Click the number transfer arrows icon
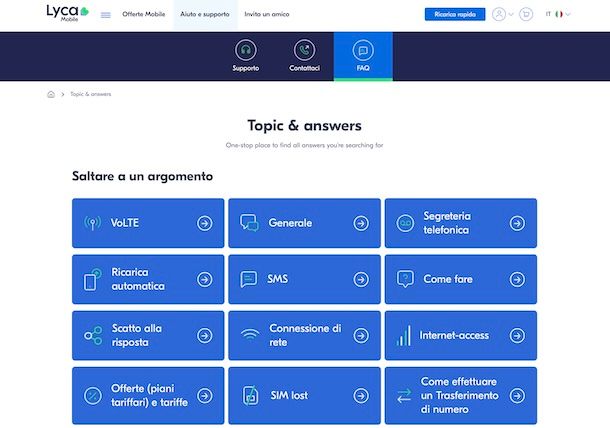Image resolution: width=610 pixels, height=428 pixels. point(404,396)
